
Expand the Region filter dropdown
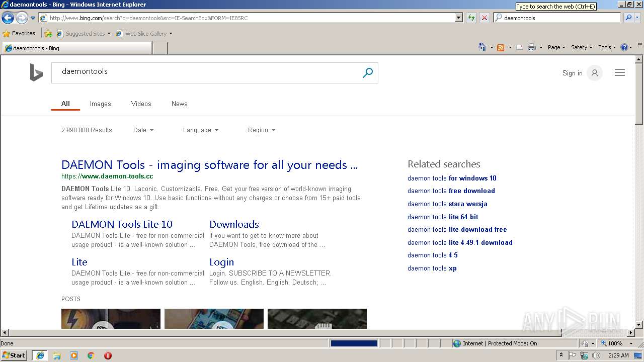coord(262,130)
